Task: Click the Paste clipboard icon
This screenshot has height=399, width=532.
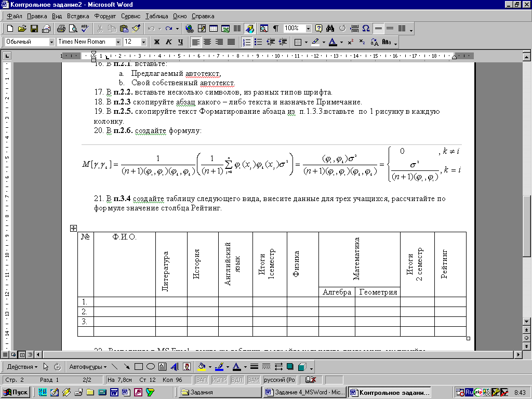Action: 124,29
